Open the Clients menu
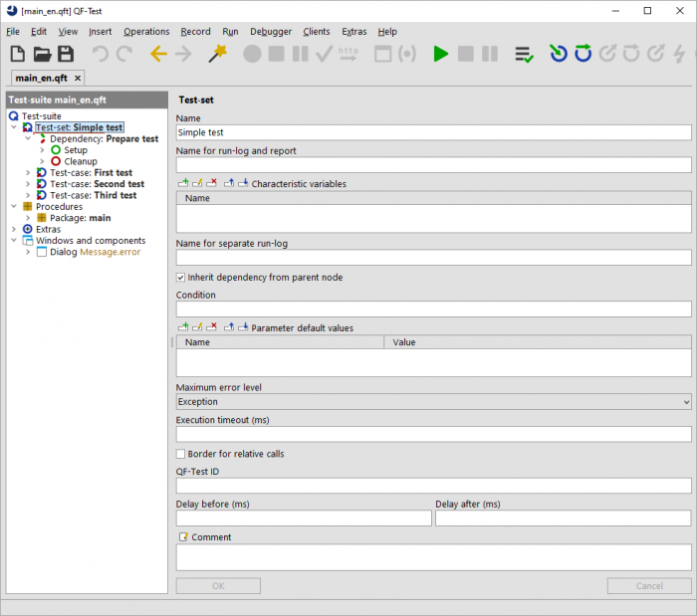Viewport: 697px width, 616px height. [317, 32]
